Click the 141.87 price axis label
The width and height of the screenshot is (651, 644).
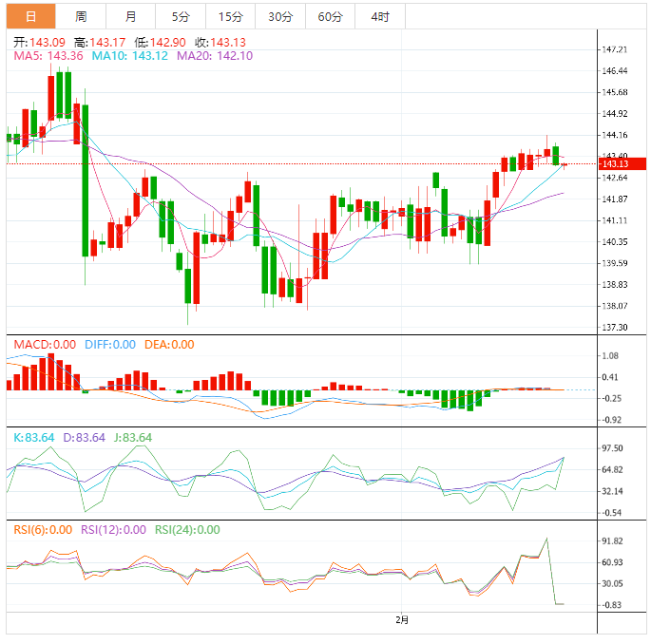[x=615, y=199]
